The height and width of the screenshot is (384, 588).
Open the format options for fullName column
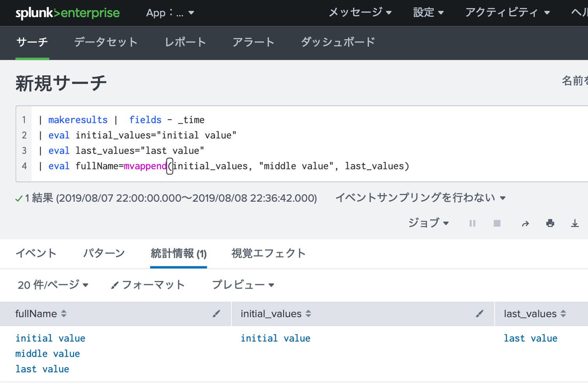(216, 314)
